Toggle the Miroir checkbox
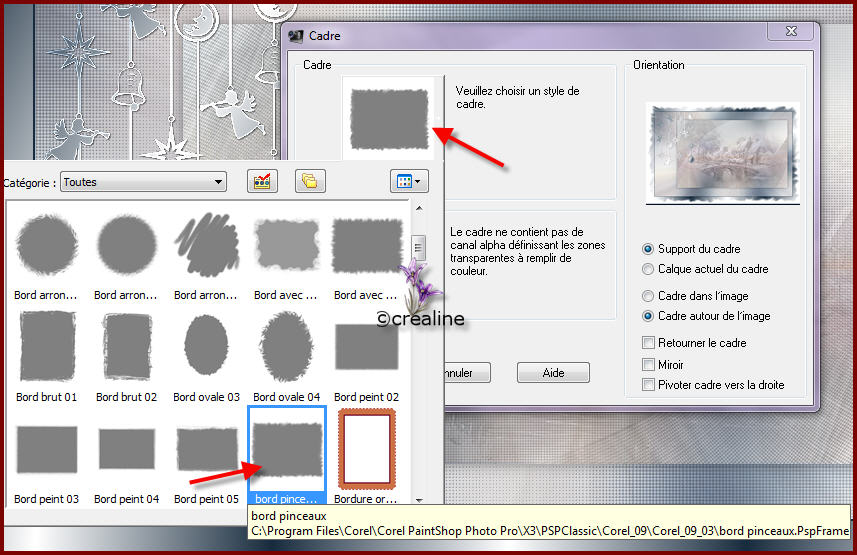The image size is (857, 555). [649, 365]
